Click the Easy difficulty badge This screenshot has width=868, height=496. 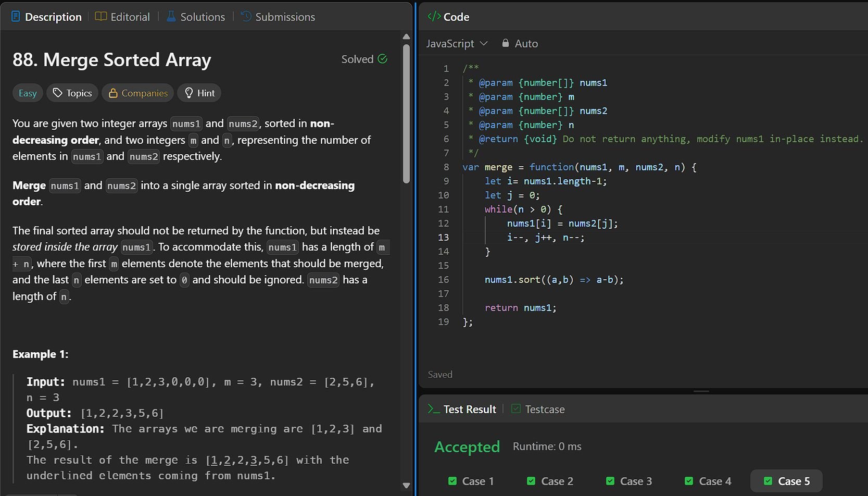click(28, 93)
